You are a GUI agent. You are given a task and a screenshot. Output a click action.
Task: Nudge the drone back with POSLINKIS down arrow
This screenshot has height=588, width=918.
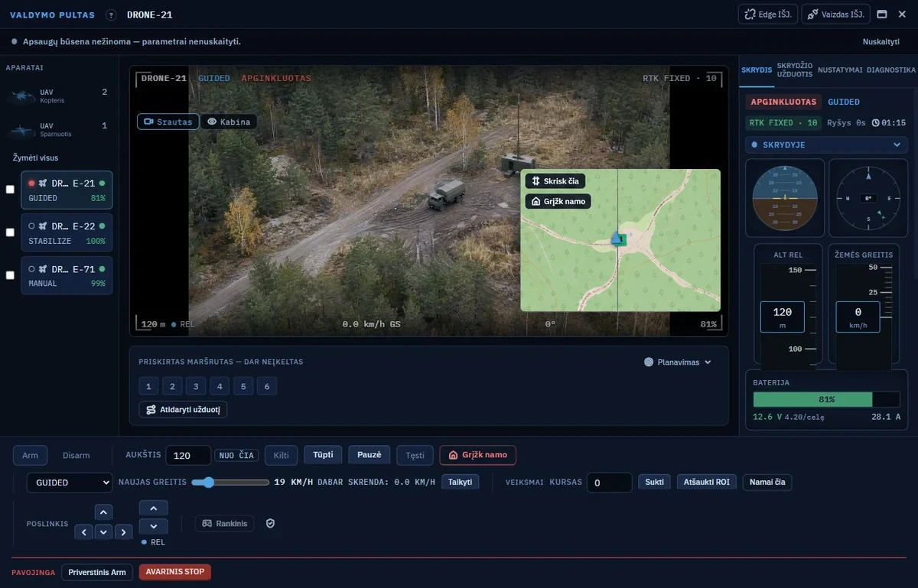(x=104, y=532)
